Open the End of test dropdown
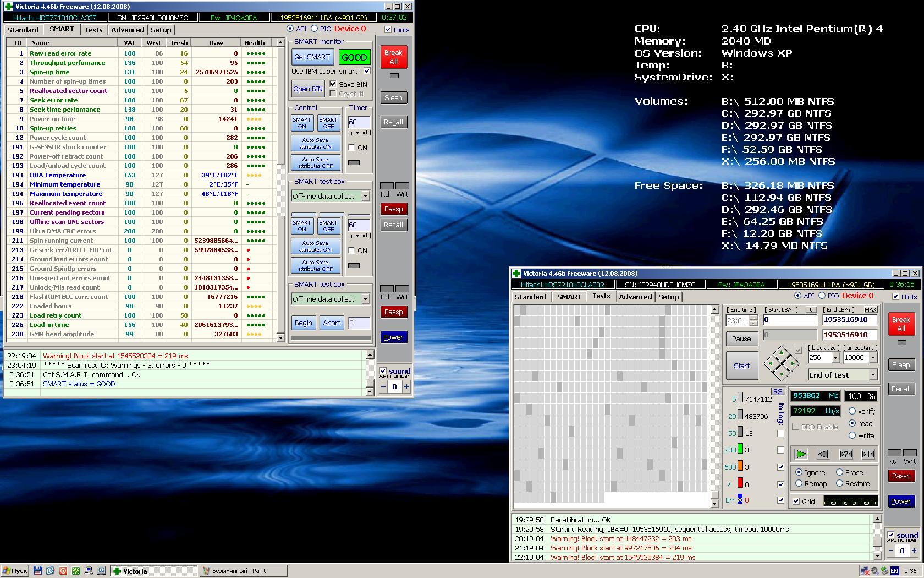924x578 pixels. 873,375
